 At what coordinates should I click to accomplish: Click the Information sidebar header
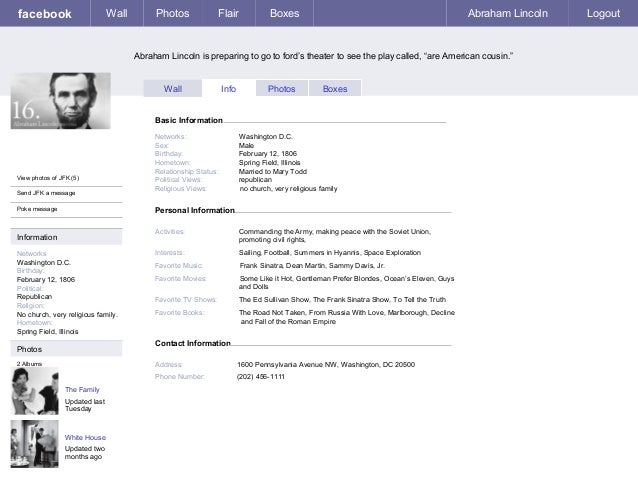tap(66, 237)
